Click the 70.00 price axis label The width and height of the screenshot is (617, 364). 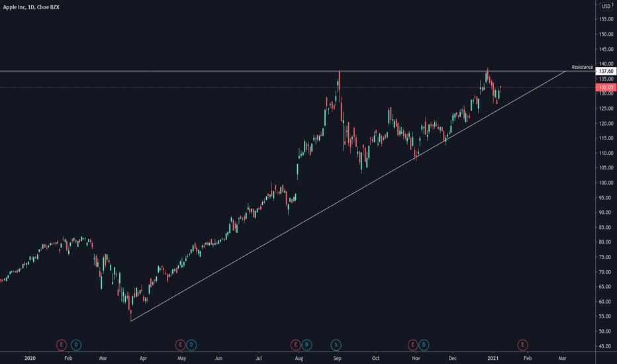pos(606,272)
